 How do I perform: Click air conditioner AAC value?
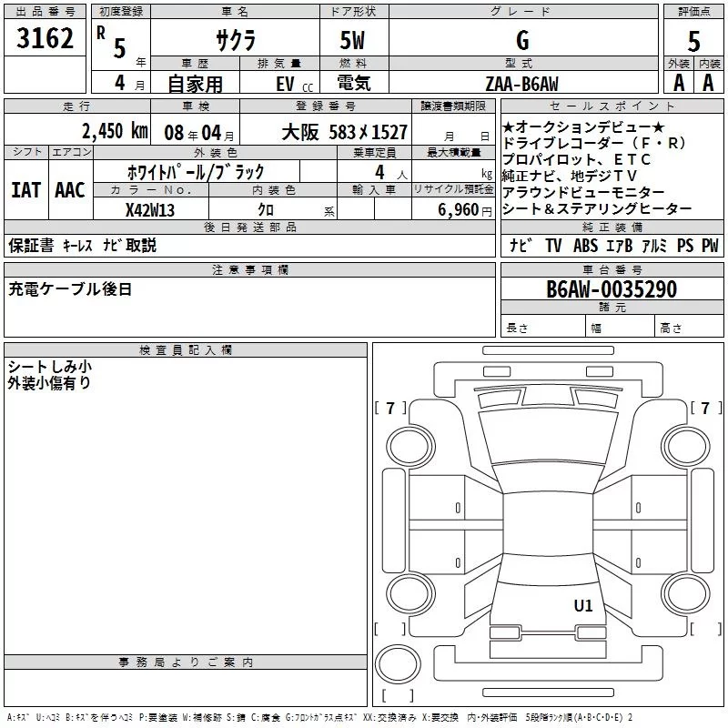tap(70, 190)
